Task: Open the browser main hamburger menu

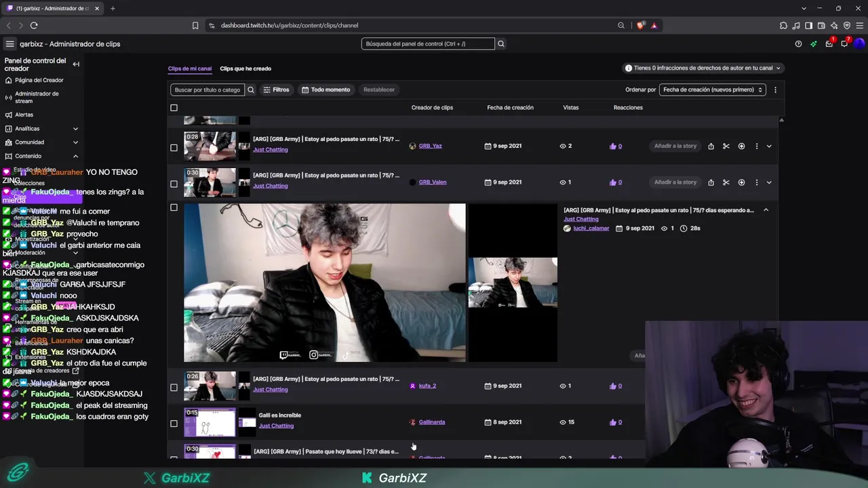Action: tap(859, 26)
